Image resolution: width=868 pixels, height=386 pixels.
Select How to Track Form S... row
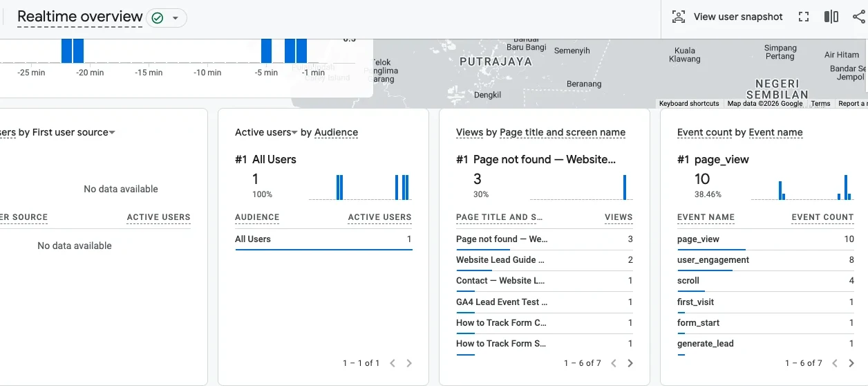click(545, 344)
